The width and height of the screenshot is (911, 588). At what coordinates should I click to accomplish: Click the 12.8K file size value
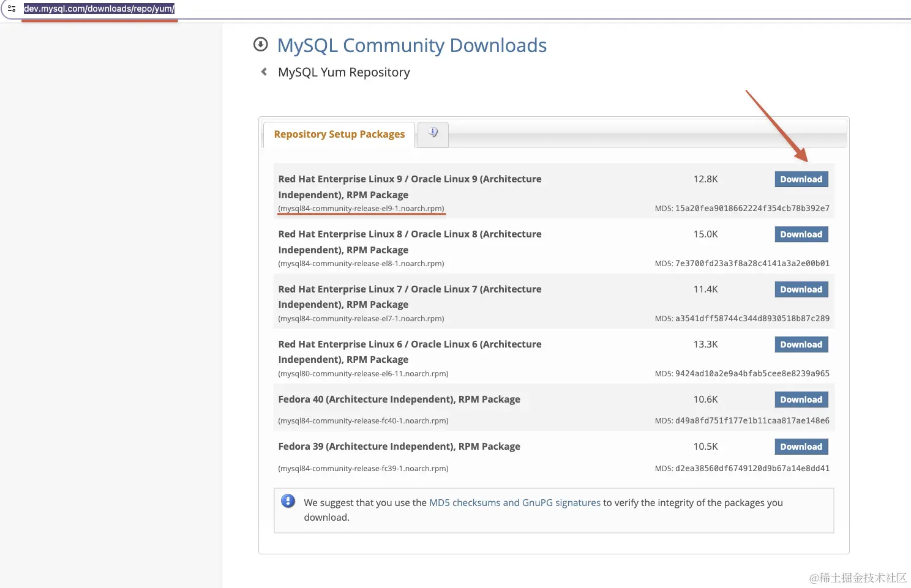click(705, 179)
